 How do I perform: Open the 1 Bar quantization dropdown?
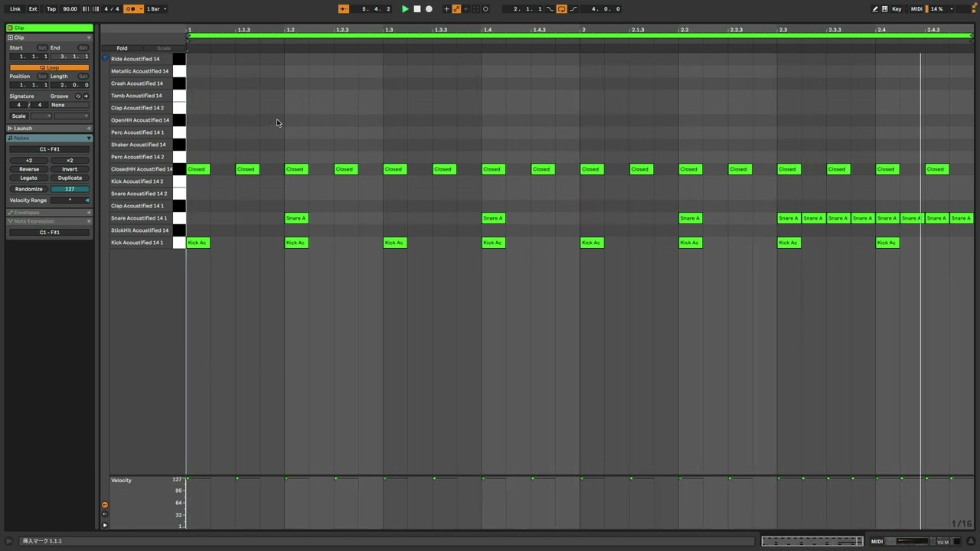[x=156, y=9]
